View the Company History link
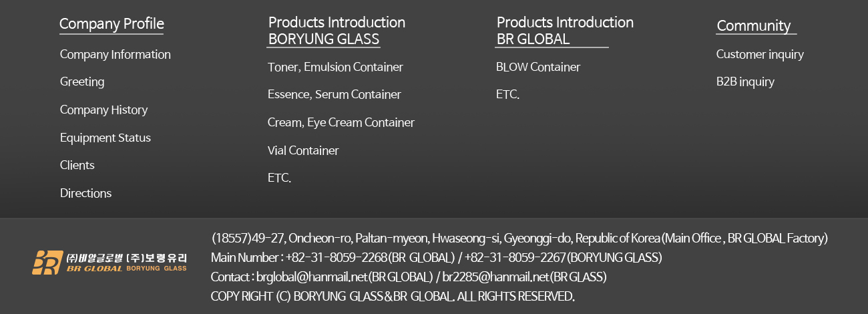The width and height of the screenshot is (868, 314). click(103, 110)
